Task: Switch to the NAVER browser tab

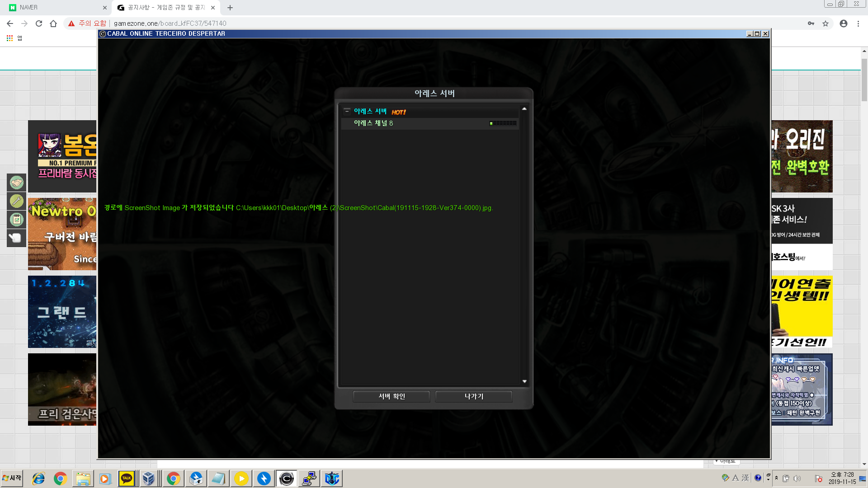Action: tap(54, 8)
